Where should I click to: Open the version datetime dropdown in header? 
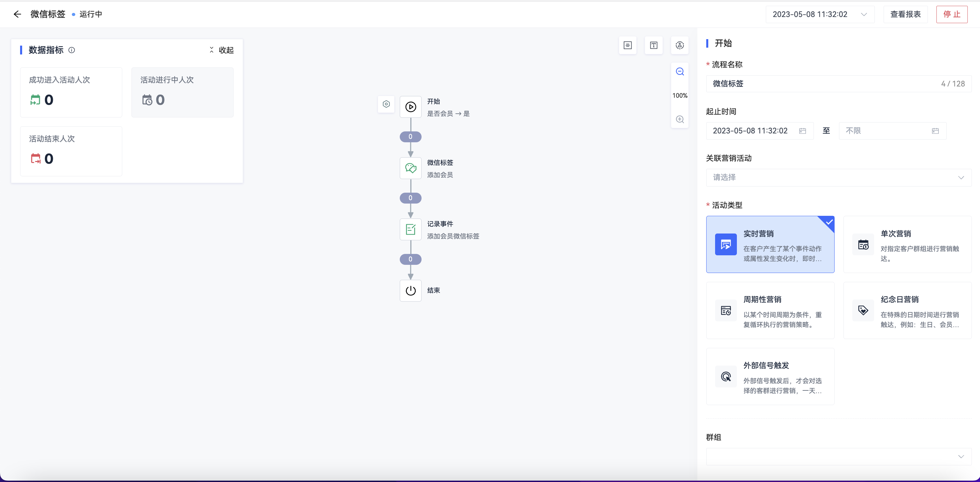point(820,14)
